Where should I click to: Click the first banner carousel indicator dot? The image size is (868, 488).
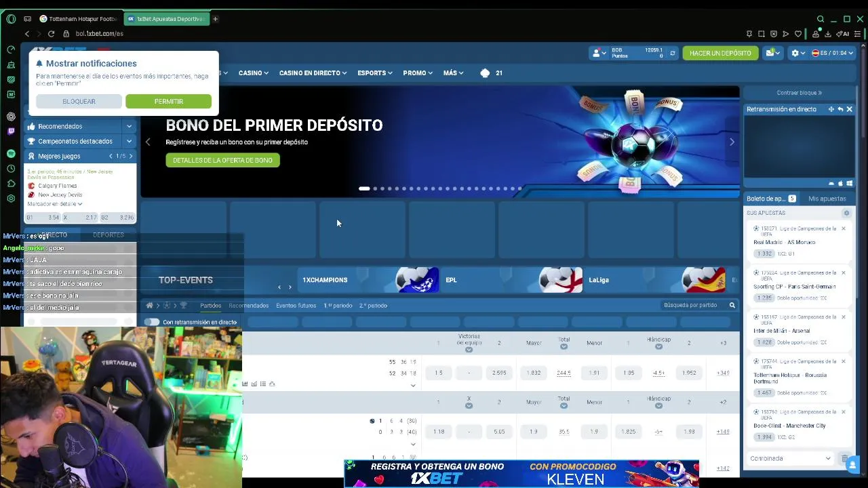click(364, 188)
